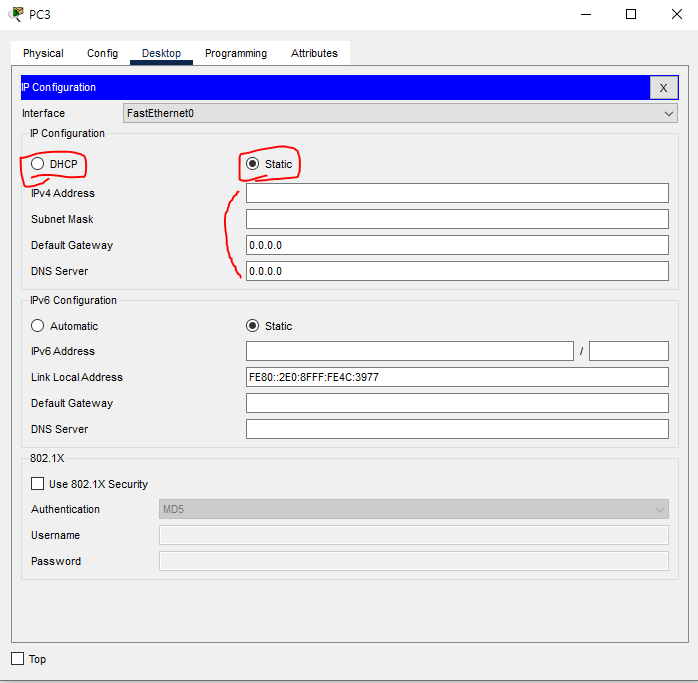Image resolution: width=698 pixels, height=683 pixels.
Task: Click the IPv4 DNS Server field
Action: pyautogui.click(x=457, y=271)
